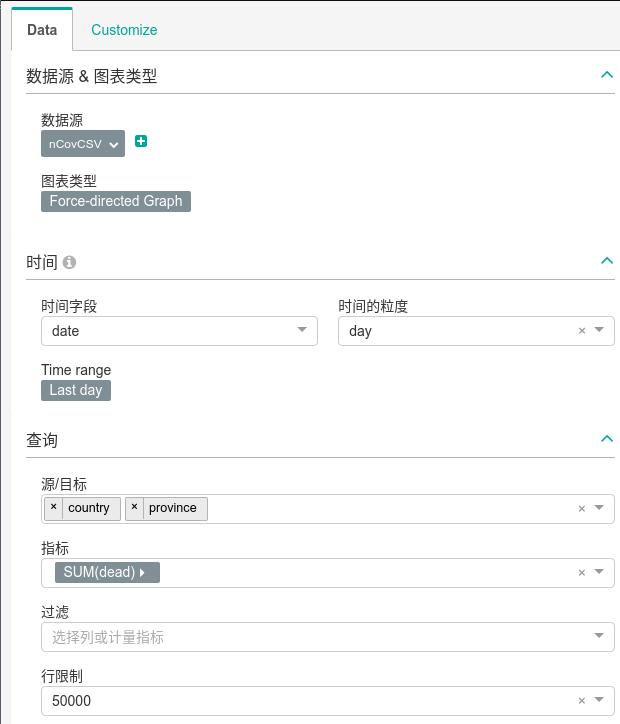Clear the 时间的粒度 day selection

click(582, 331)
